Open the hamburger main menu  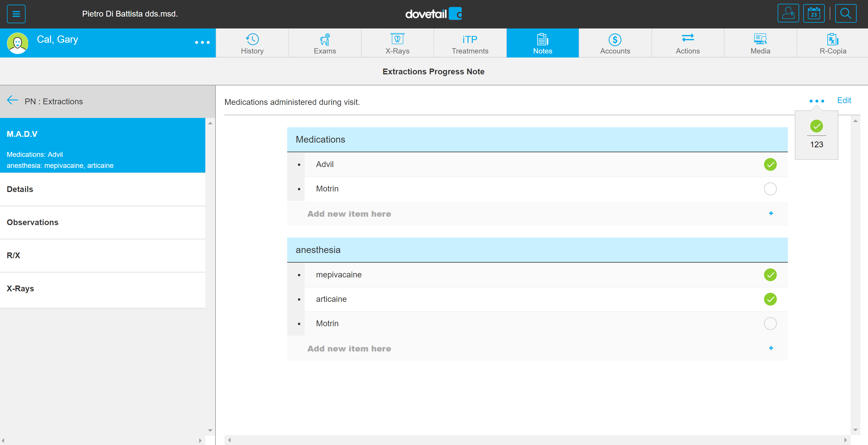16,14
